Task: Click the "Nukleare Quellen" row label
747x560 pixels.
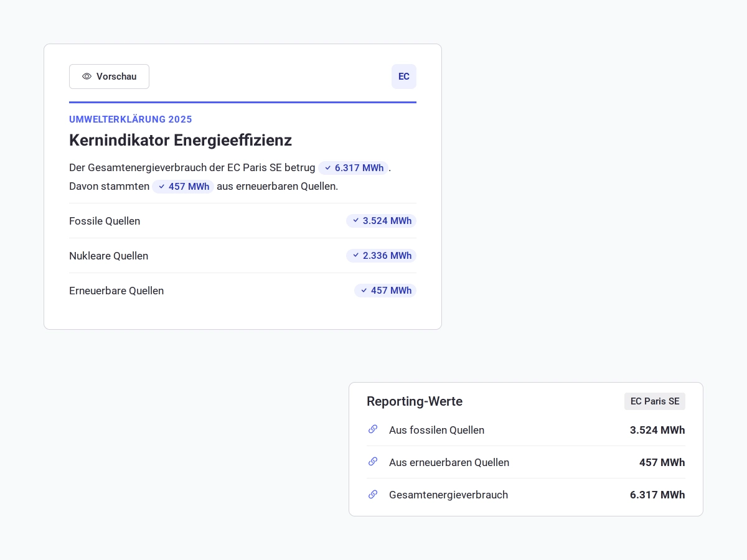Action: coord(108,256)
